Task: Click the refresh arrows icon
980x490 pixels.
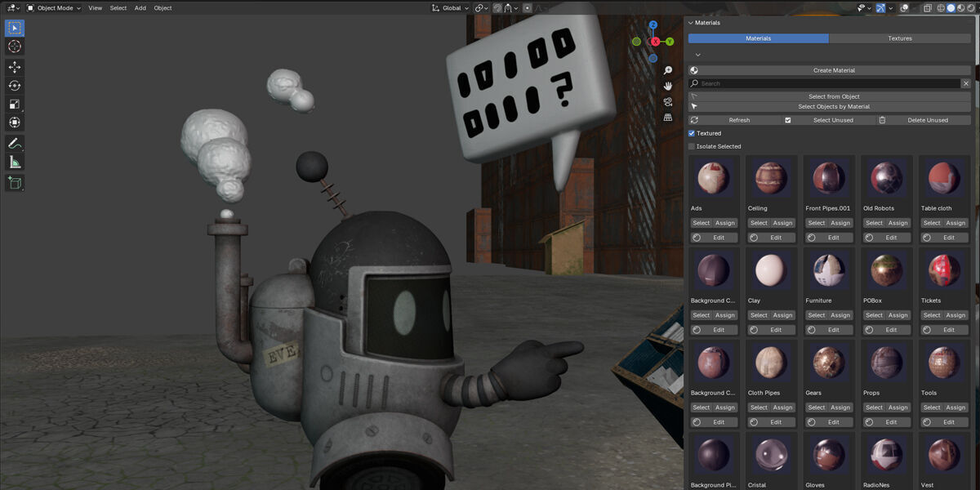Action: [x=694, y=120]
